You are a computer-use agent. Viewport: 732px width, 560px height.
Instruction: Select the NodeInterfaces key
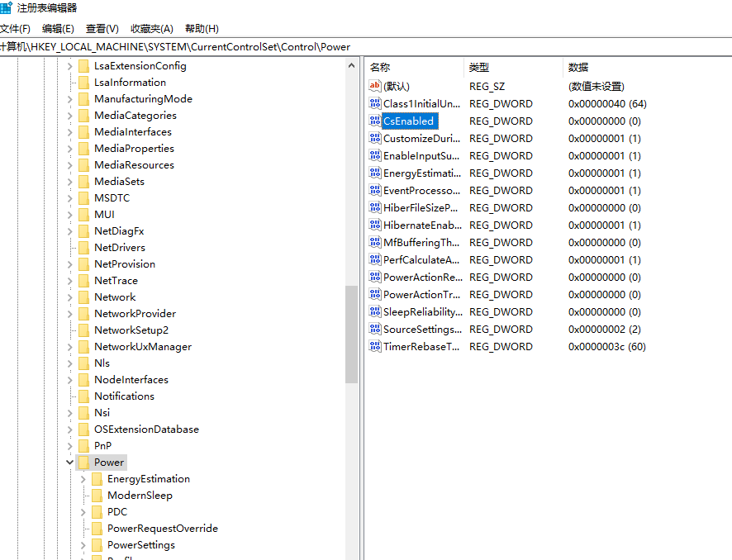coord(131,380)
